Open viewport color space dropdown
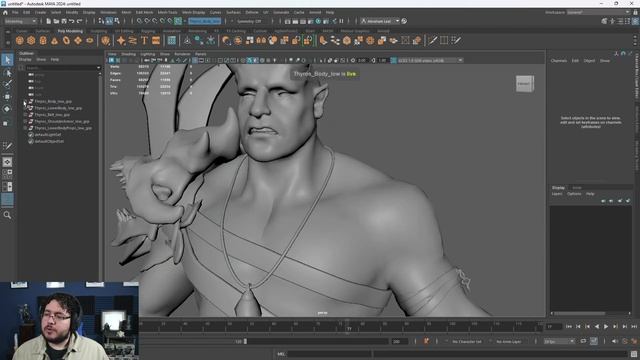 click(x=430, y=60)
